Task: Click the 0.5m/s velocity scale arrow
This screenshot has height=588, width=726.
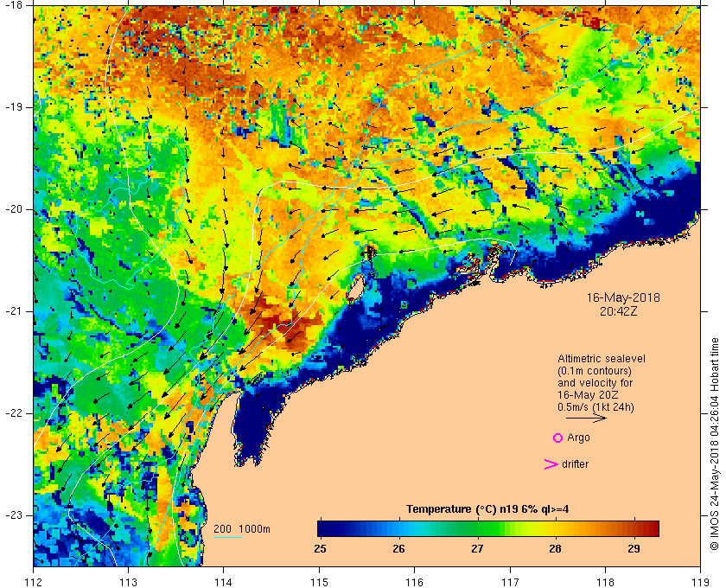Action: coord(586,418)
